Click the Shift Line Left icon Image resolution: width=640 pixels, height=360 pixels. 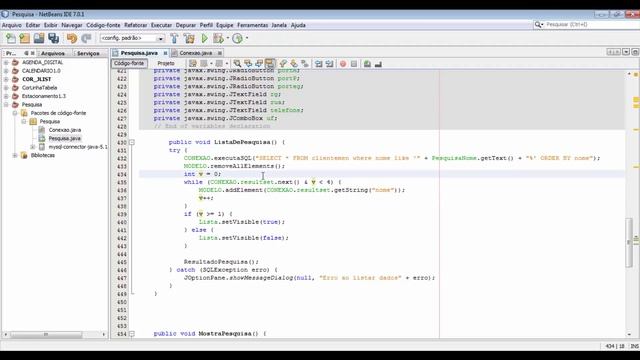318,64
